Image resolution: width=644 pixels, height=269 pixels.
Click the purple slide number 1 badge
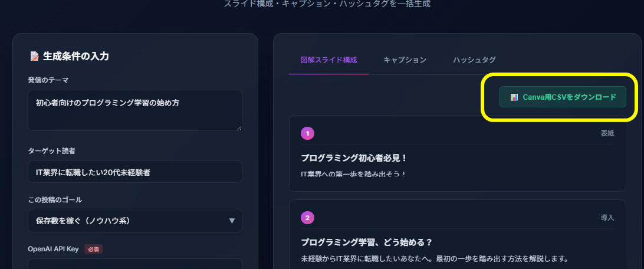click(308, 133)
